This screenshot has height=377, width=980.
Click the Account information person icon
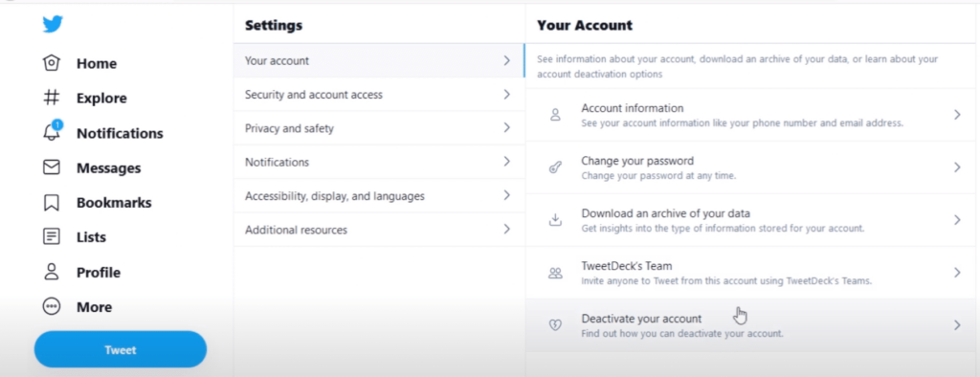555,115
